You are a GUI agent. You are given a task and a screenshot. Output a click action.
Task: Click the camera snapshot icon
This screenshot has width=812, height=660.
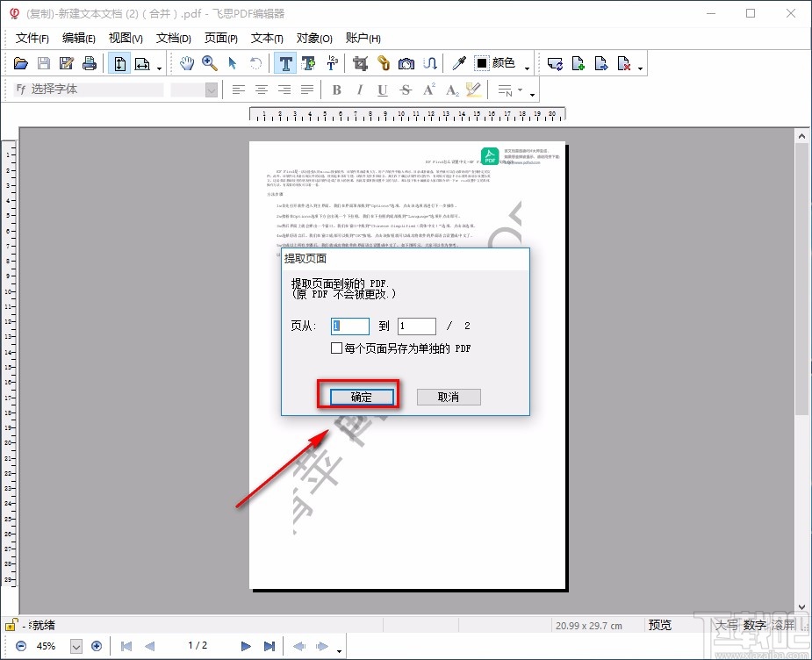pos(406,63)
